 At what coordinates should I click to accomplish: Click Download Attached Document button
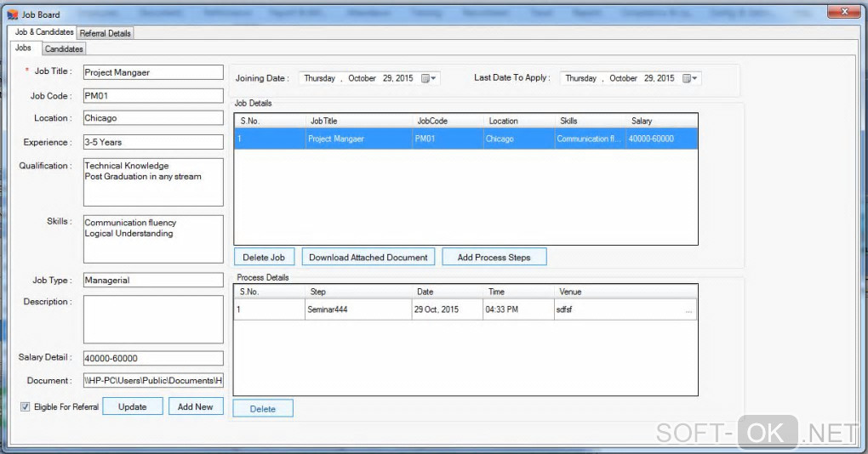[x=368, y=257]
